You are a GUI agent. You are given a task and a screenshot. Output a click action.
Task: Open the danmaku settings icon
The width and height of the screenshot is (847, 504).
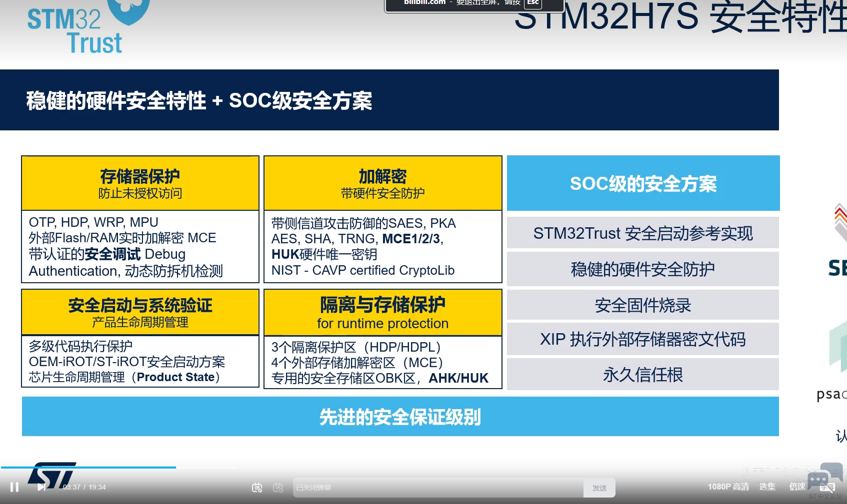click(278, 488)
